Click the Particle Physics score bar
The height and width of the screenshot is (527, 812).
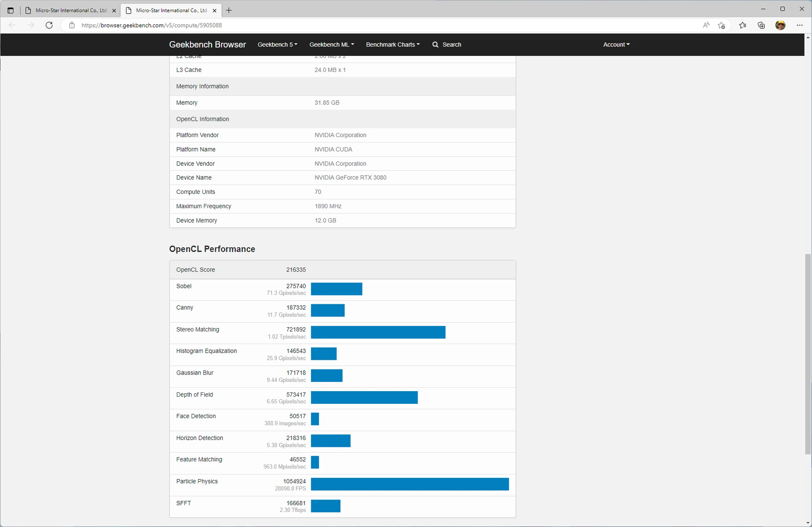(410, 484)
